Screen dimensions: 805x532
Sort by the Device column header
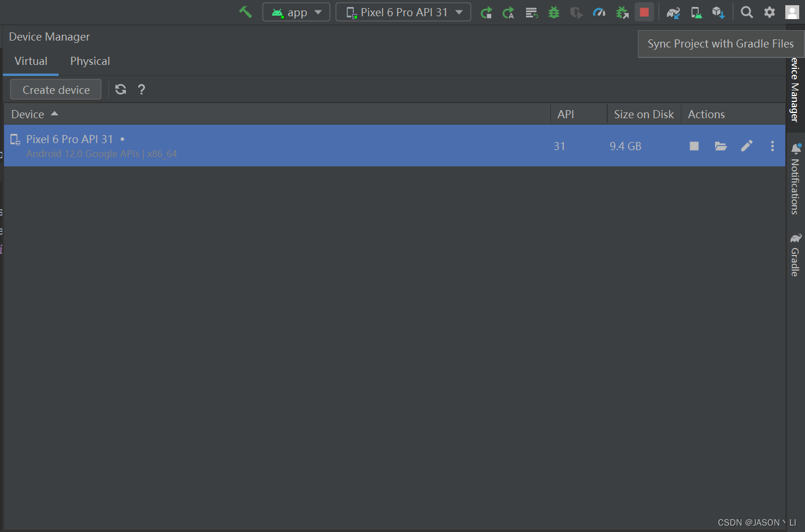[x=277, y=114]
